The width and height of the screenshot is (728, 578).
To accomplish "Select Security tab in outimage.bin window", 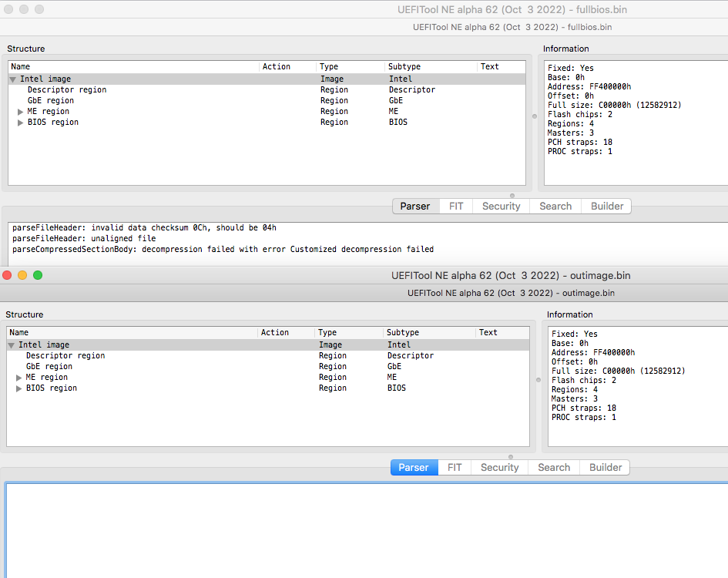I will click(x=499, y=468).
